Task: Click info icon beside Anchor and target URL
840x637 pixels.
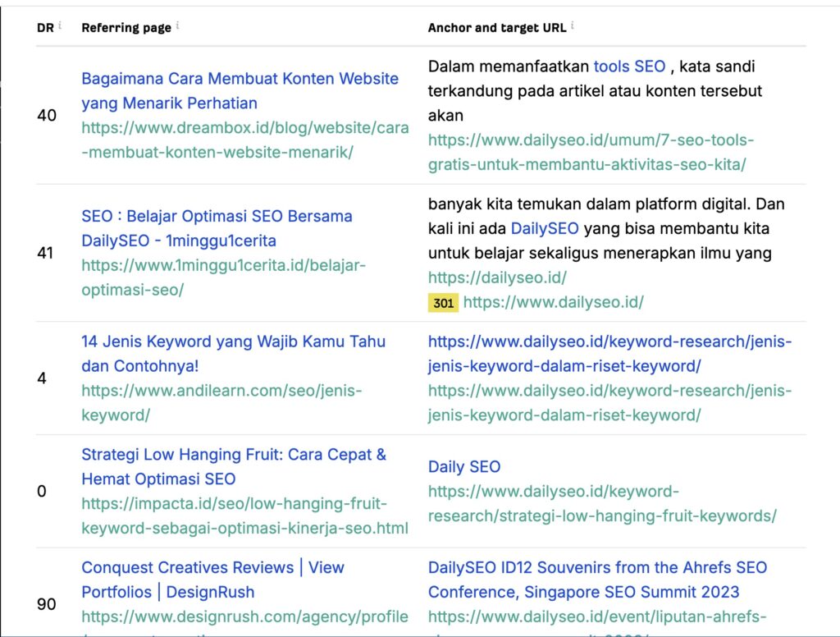Action: coord(572,25)
